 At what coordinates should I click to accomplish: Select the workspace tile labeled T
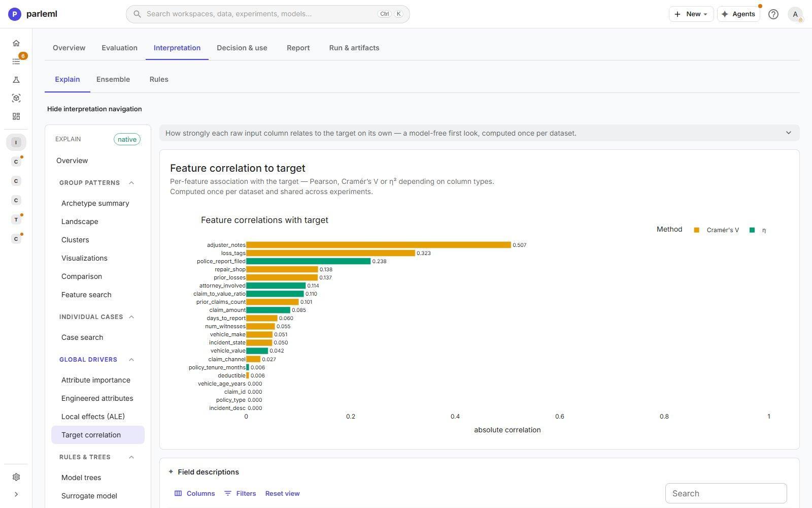point(16,219)
